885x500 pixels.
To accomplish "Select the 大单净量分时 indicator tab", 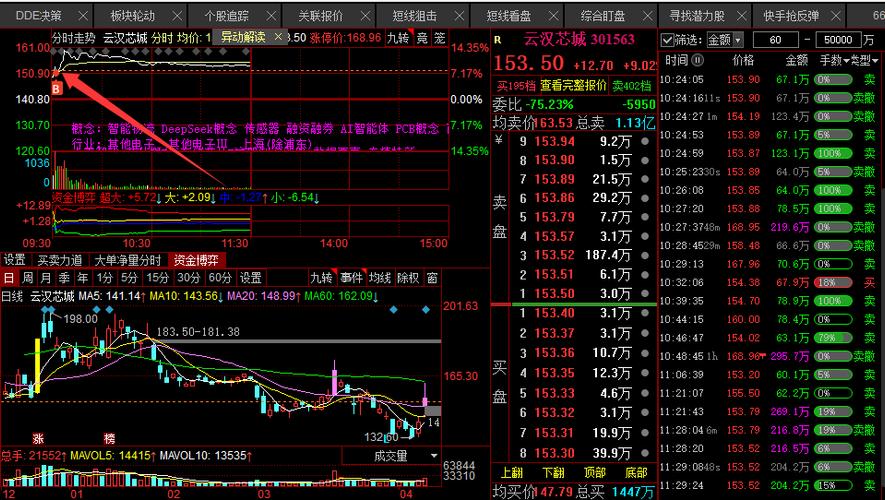I will [128, 260].
